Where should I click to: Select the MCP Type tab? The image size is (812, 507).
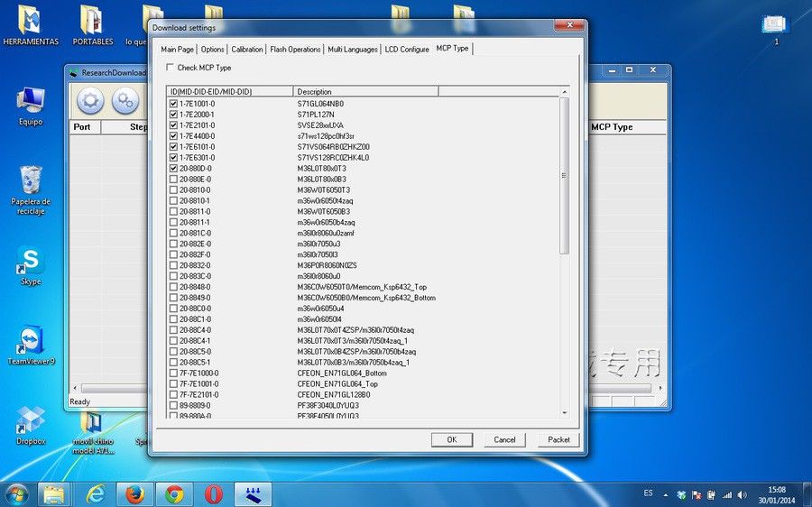coord(452,48)
